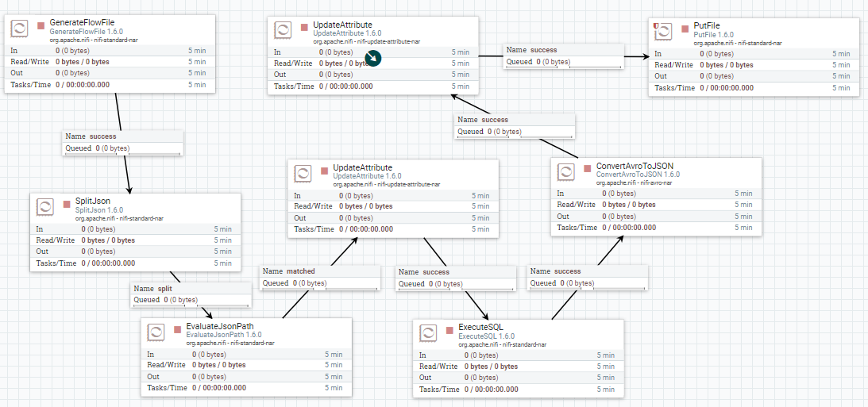Select the success connection leaving ExecuteSQL
This screenshot has height=407, width=868.
[x=587, y=277]
